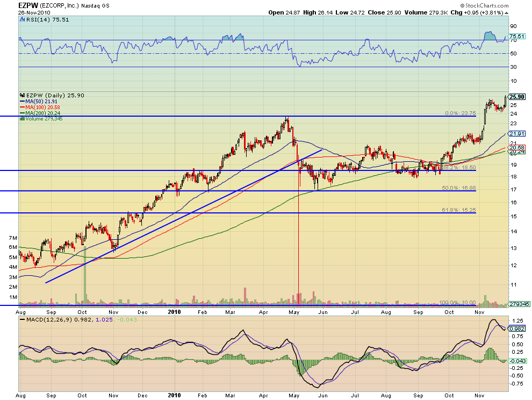Click the Close 25.90 header value
This screenshot has height=400, width=532.
point(384,12)
